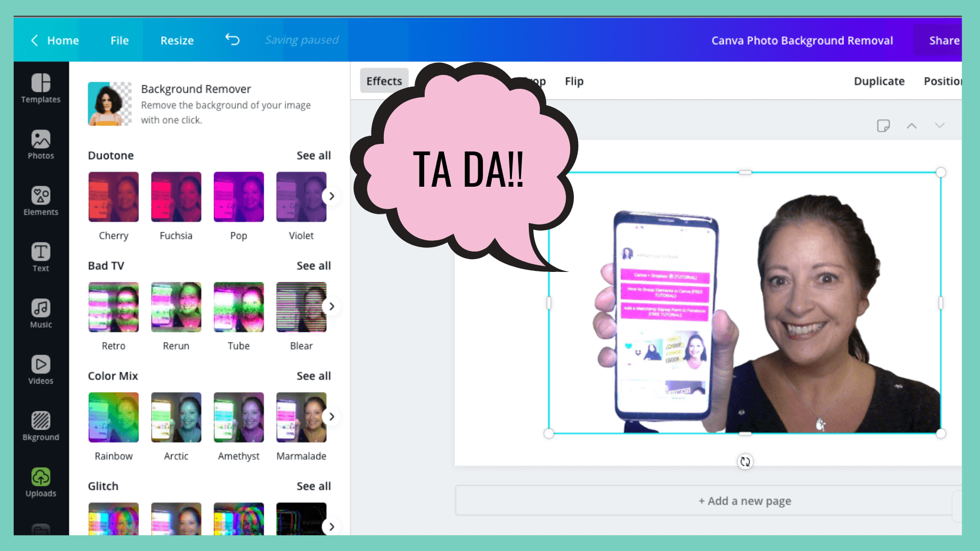The height and width of the screenshot is (551, 980).
Task: Apply the Cherry duotone effect
Action: 113,197
